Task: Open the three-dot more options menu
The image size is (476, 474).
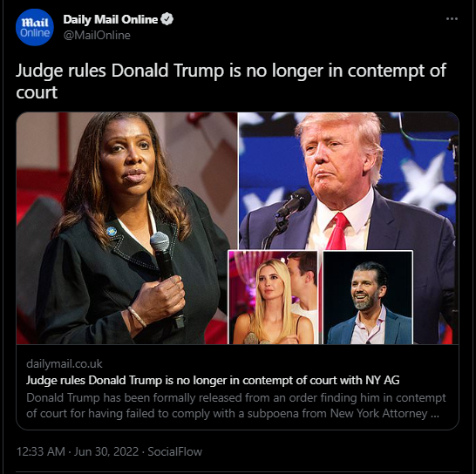Action: click(x=452, y=19)
